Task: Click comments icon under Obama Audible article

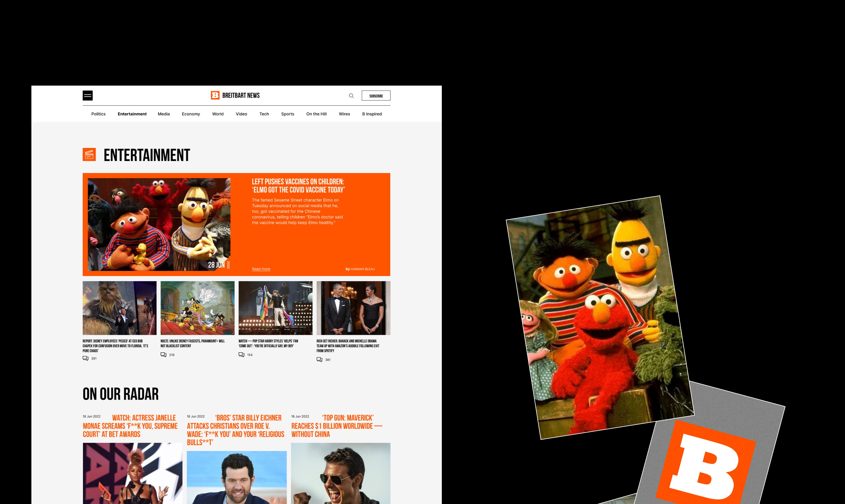Action: 320,359
